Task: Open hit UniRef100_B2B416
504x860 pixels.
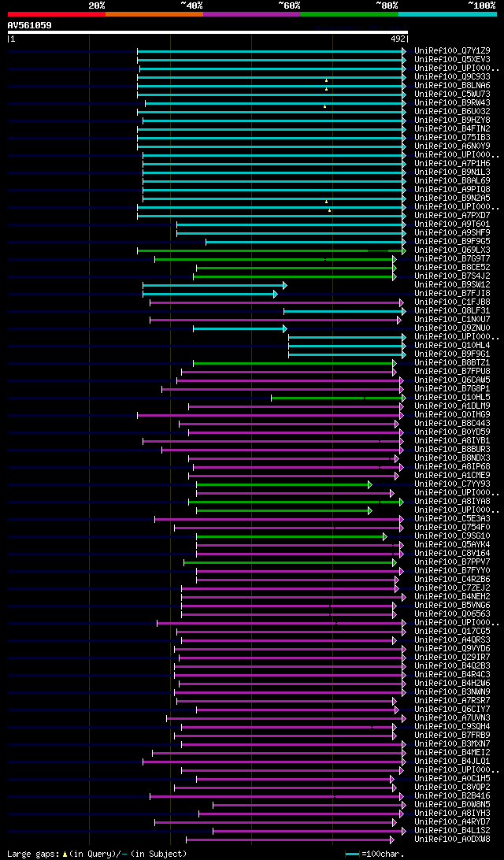Action: tap(453, 796)
